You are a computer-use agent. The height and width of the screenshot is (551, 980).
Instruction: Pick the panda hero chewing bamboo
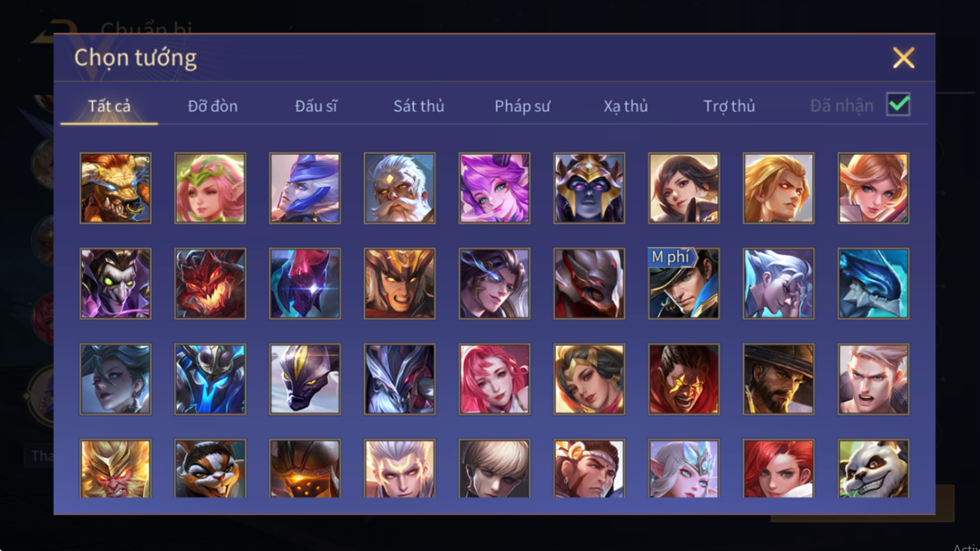point(873,469)
